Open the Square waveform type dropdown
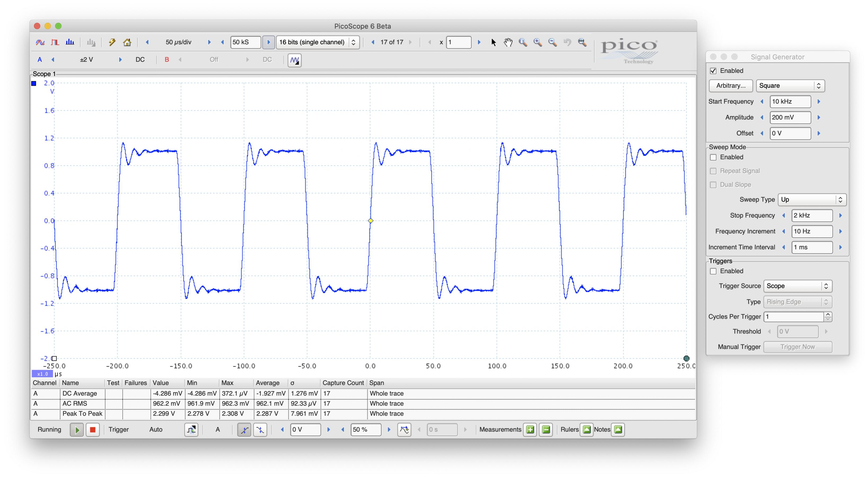 point(790,86)
